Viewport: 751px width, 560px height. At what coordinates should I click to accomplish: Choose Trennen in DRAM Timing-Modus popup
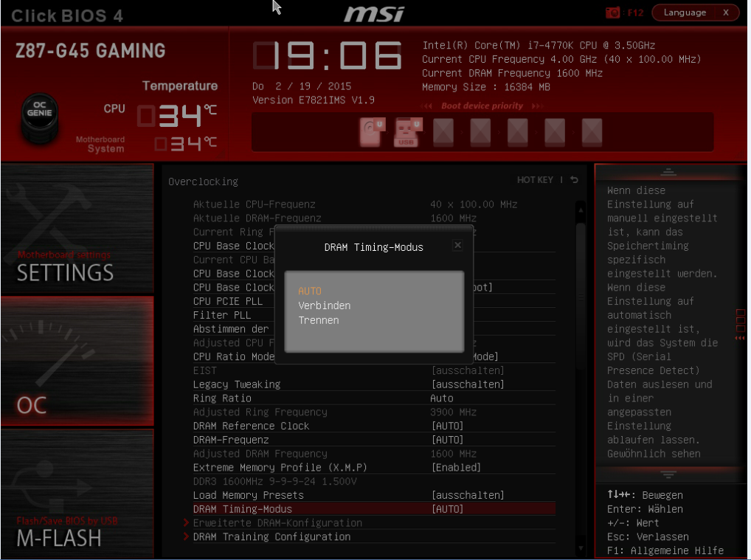[x=319, y=320]
